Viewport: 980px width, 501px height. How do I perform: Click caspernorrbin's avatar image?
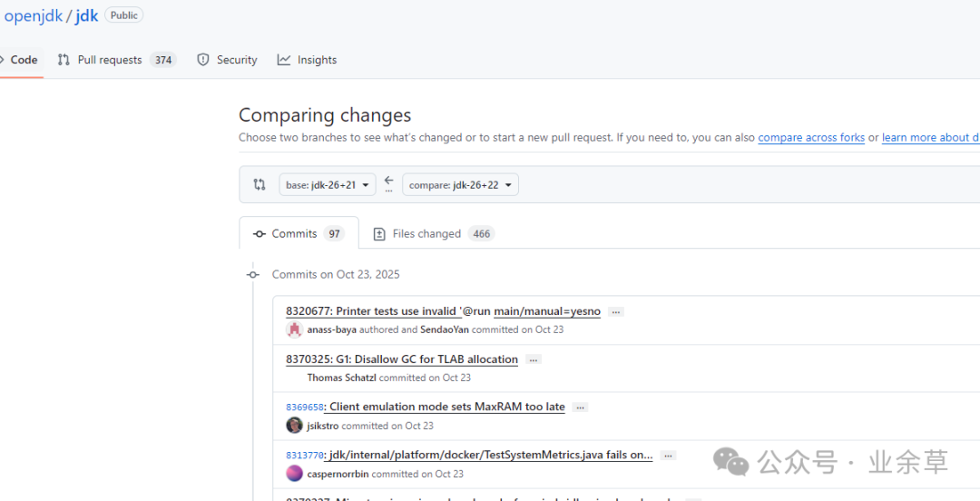(294, 474)
